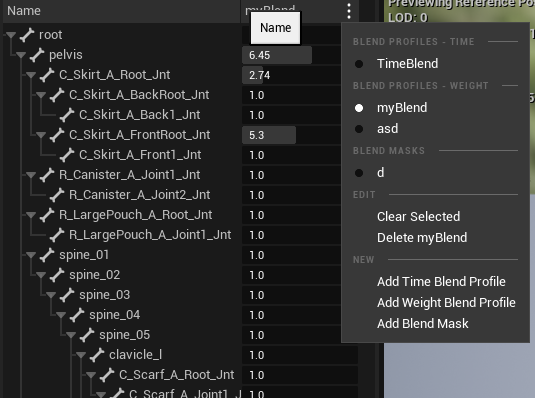The width and height of the screenshot is (535, 398).
Task: Click bone icon of spine_03
Action: point(67,295)
